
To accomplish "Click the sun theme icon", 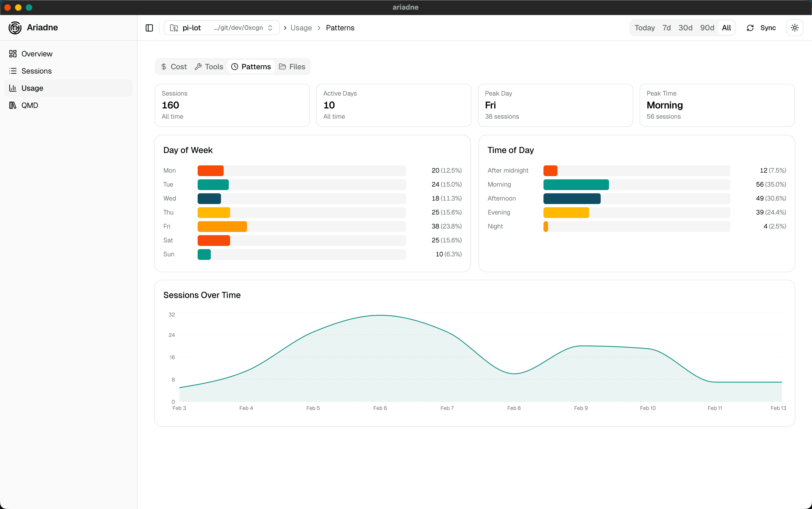I will coord(794,28).
